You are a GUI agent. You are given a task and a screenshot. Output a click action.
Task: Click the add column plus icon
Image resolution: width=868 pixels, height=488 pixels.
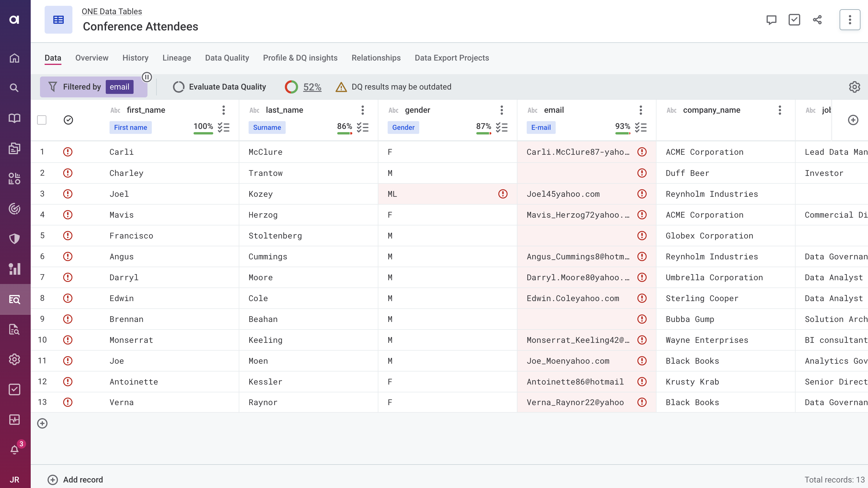[x=853, y=120]
